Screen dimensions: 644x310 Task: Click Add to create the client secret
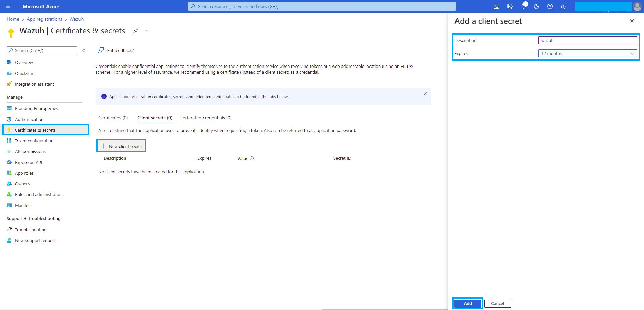467,303
